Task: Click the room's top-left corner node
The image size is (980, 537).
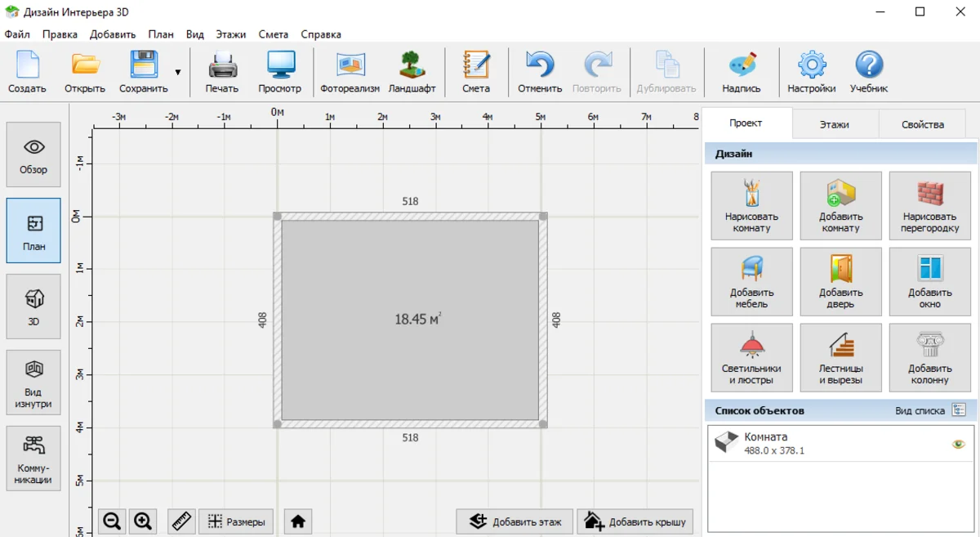Action: [x=278, y=217]
